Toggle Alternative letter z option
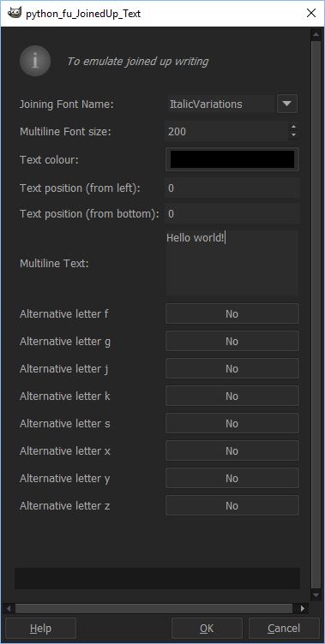This screenshot has height=644, width=325. coord(232,505)
